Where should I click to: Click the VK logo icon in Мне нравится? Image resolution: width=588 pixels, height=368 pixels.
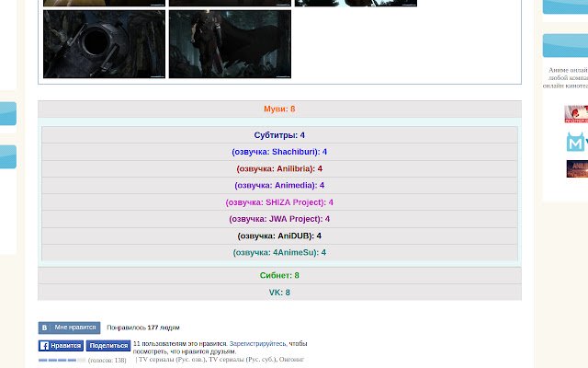click(x=44, y=328)
